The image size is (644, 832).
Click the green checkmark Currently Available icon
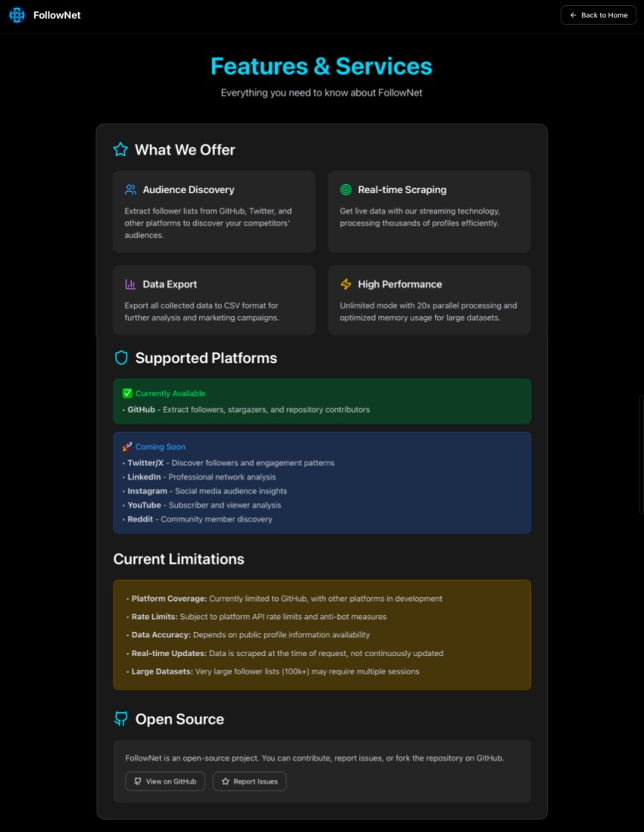[x=127, y=393]
